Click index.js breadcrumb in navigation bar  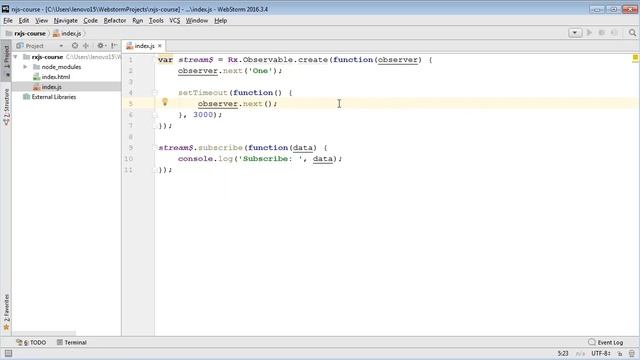coord(67,33)
